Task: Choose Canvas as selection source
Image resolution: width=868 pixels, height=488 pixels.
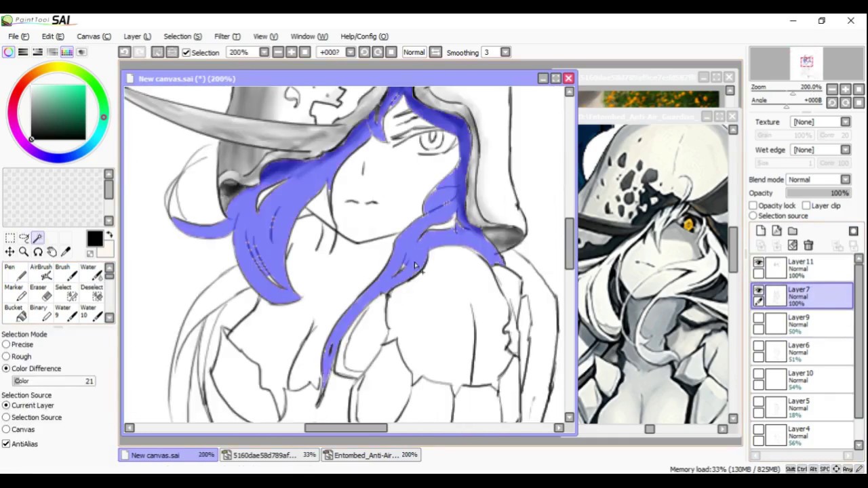Action: click(x=6, y=430)
